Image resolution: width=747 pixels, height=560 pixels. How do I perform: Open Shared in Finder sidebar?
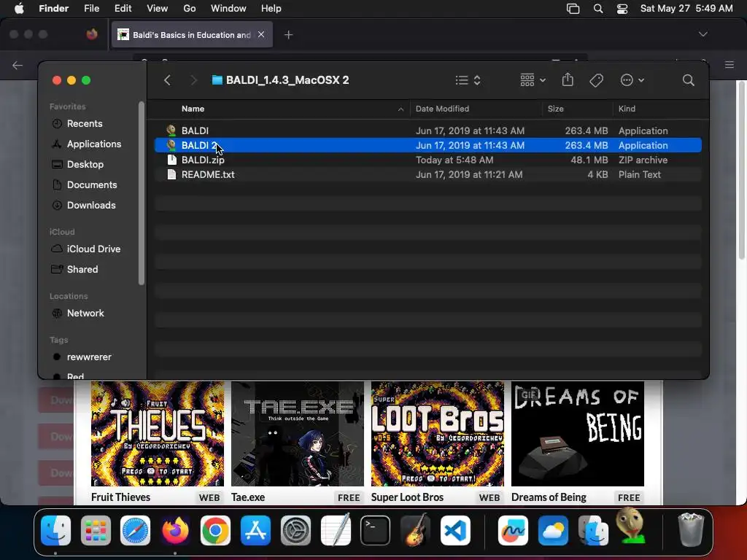click(x=82, y=270)
